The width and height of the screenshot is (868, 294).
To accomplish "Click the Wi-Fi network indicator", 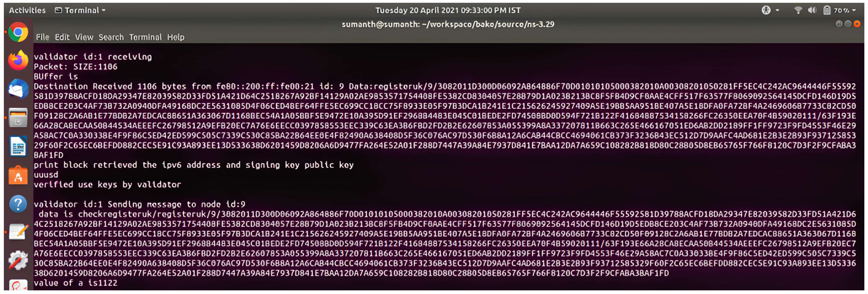I will pos(798,11).
